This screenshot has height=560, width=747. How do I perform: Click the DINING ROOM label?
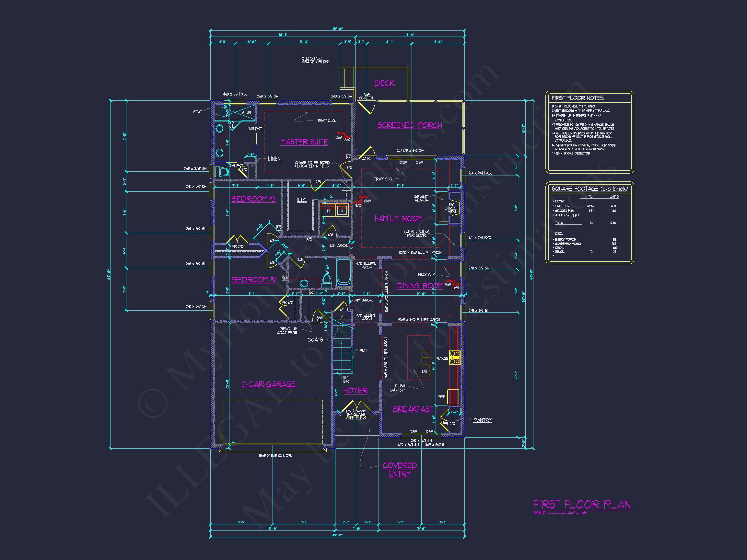point(420,286)
